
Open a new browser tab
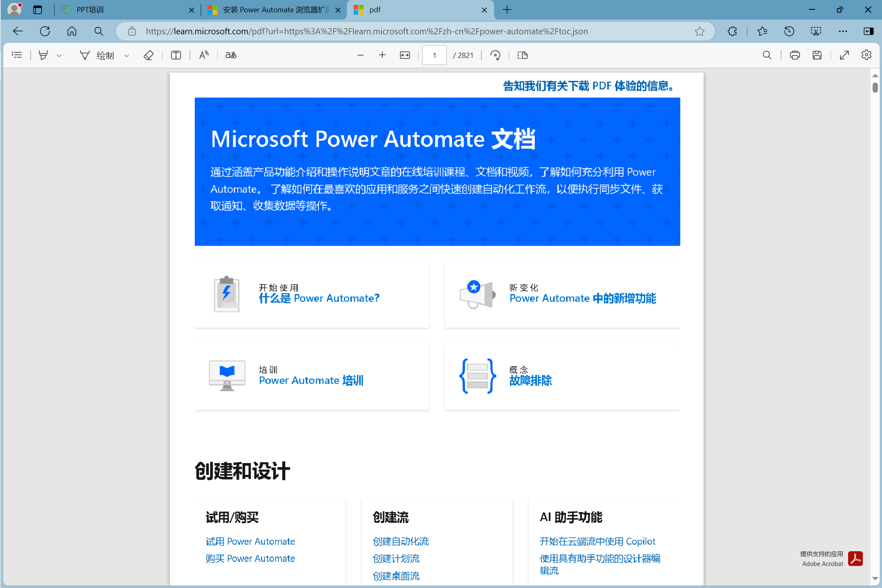pyautogui.click(x=507, y=10)
